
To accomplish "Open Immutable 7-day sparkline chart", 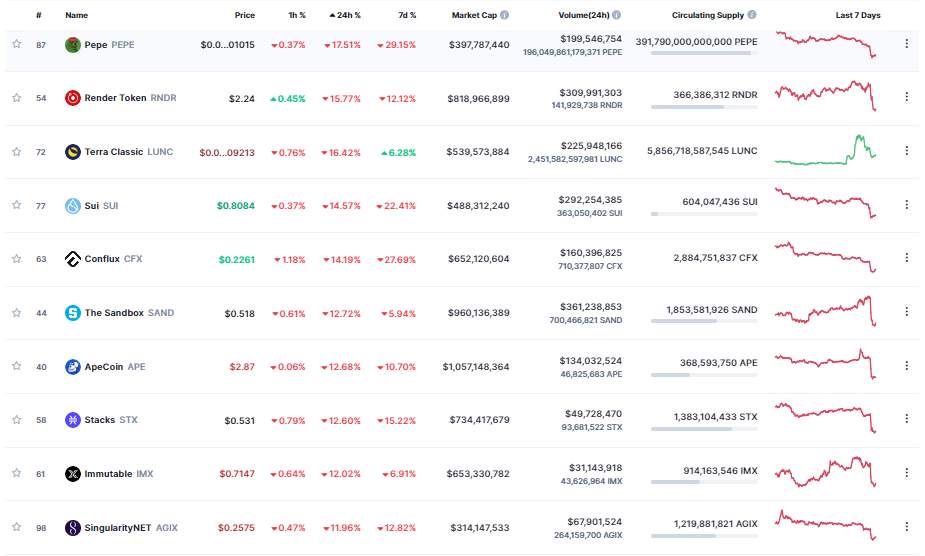I will [825, 471].
